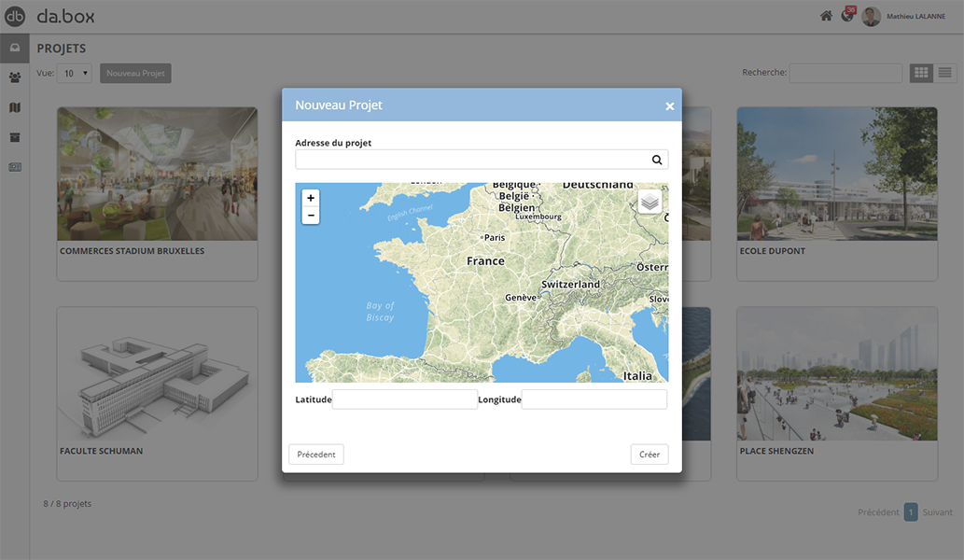Viewport: 964px width, 560px height.
Task: Click the Italia label on map
Action: coord(637,375)
